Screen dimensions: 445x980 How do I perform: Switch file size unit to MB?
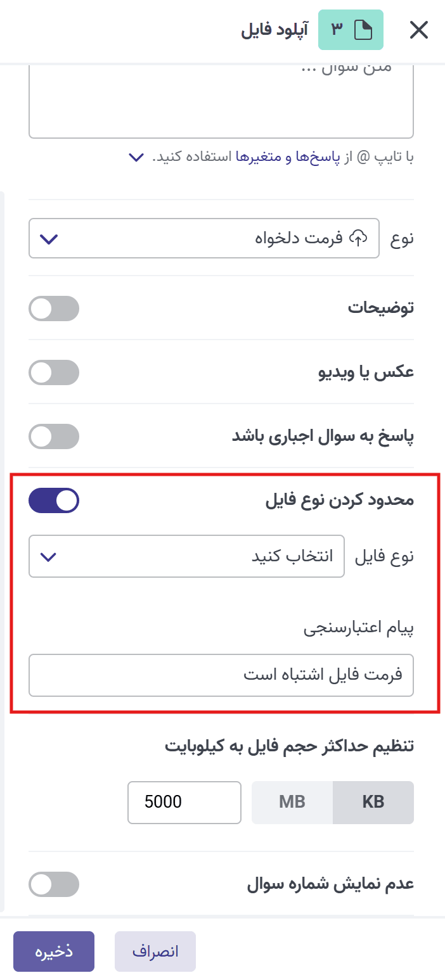292,803
